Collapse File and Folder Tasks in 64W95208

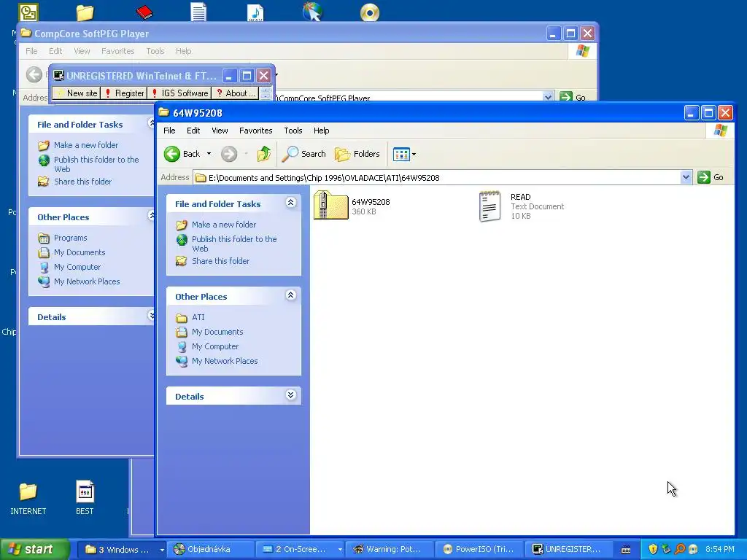click(290, 203)
